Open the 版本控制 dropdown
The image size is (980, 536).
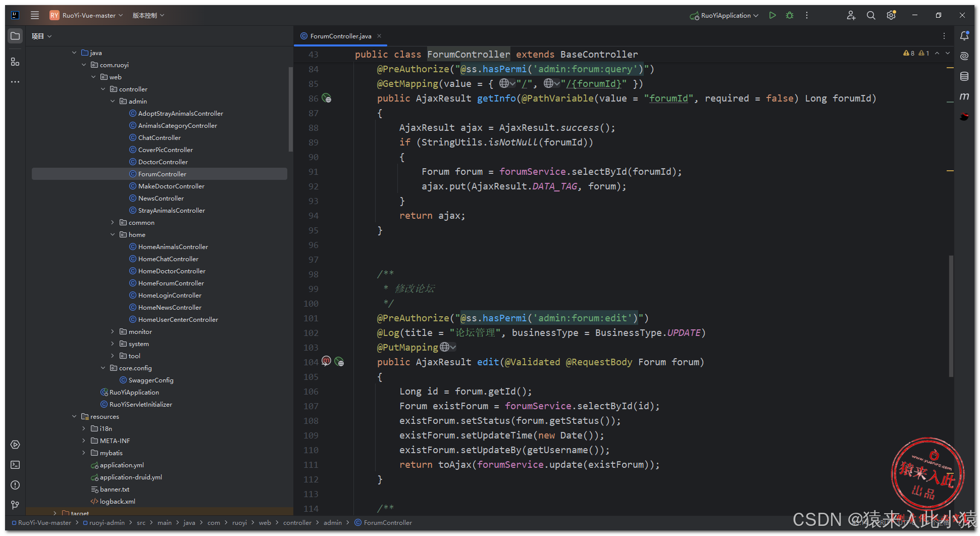pos(148,15)
